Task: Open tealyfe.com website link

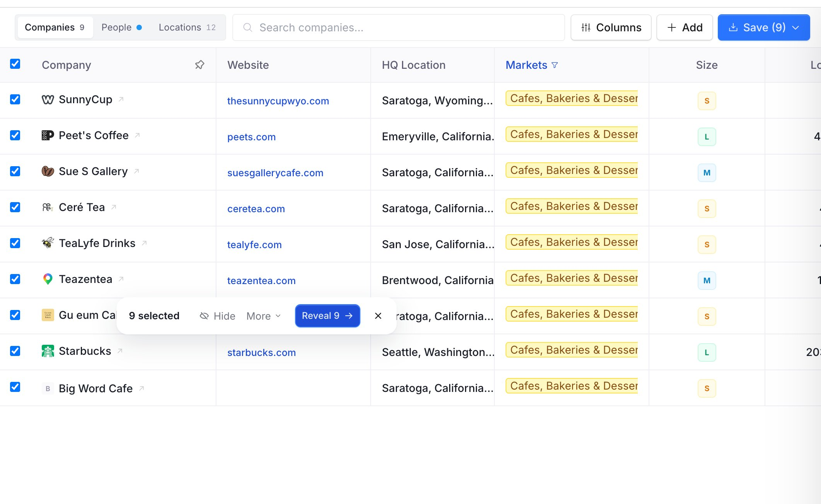Action: (254, 245)
